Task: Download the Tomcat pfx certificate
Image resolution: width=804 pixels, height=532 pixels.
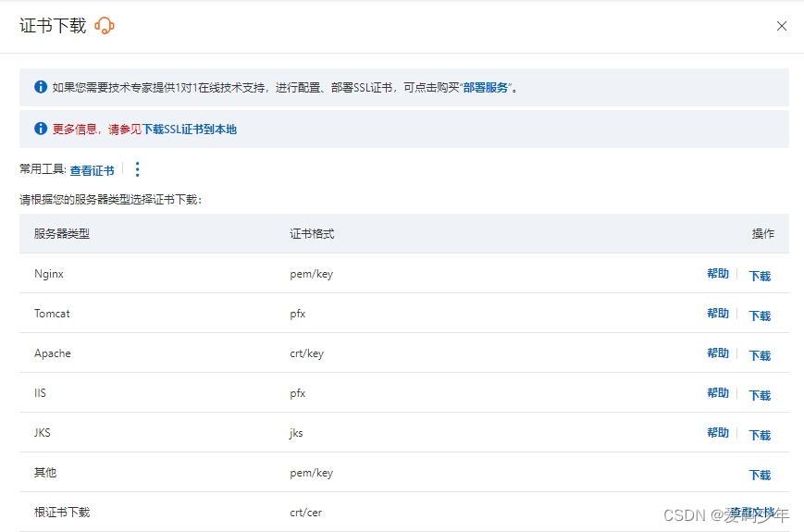Action: point(760,315)
